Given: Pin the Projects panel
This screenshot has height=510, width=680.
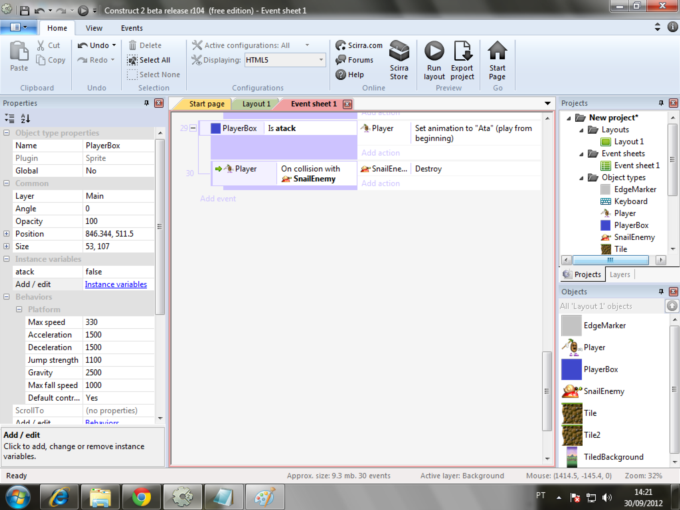Looking at the screenshot, I should point(661,103).
